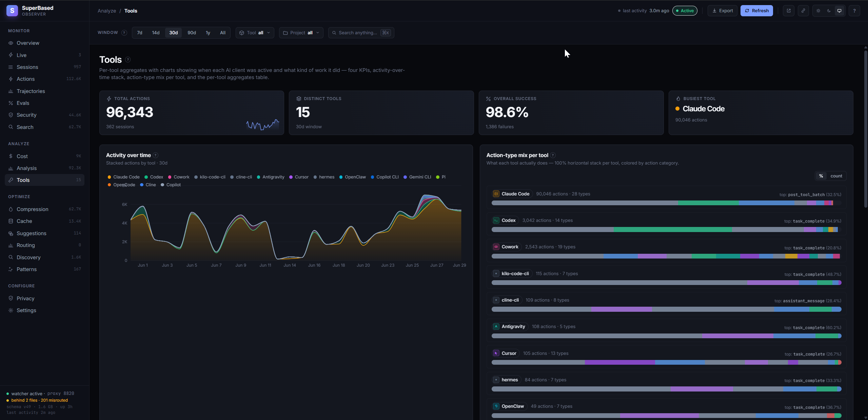Open Security page in sidebar
Image resolution: width=868 pixels, height=420 pixels.
point(44,115)
